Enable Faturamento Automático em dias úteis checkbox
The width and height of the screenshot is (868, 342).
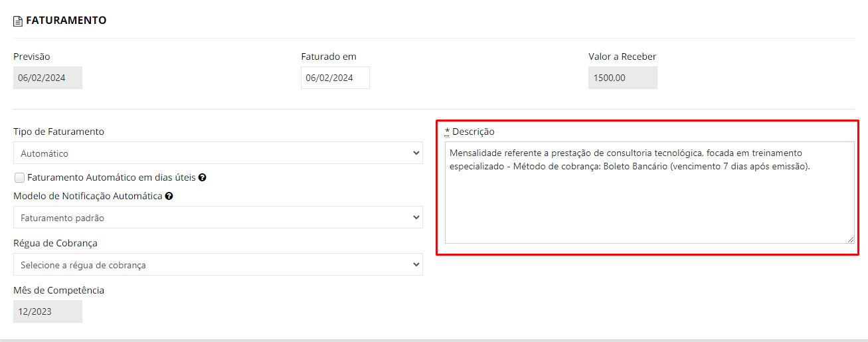click(x=19, y=177)
